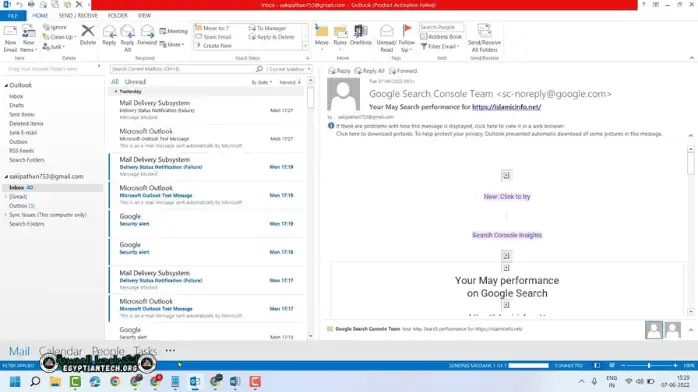Click the ribbon Reply All icon
Viewport: 698px width, 392px height.
pyautogui.click(x=127, y=38)
